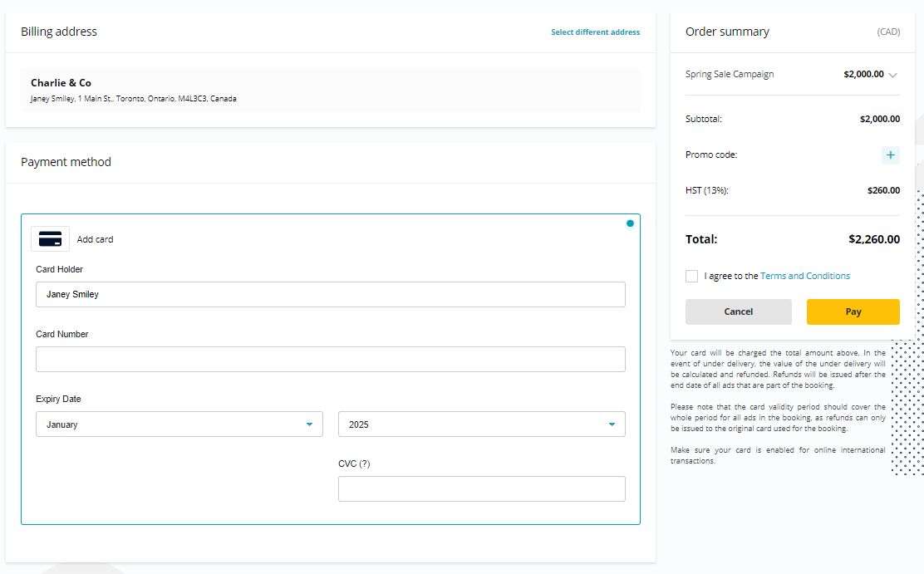This screenshot has height=574, width=924.
Task: Open the expiry year field showing 2025
Action: coord(474,424)
